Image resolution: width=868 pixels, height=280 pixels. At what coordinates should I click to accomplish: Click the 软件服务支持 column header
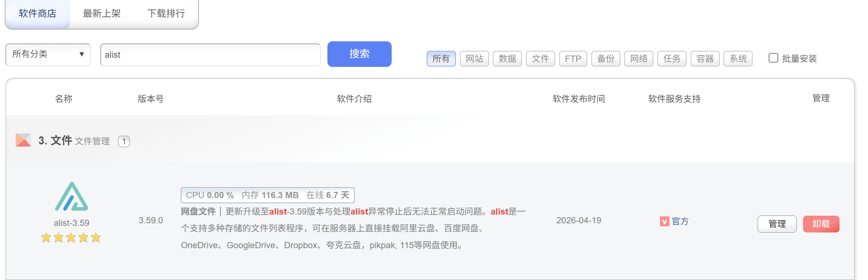[674, 99]
